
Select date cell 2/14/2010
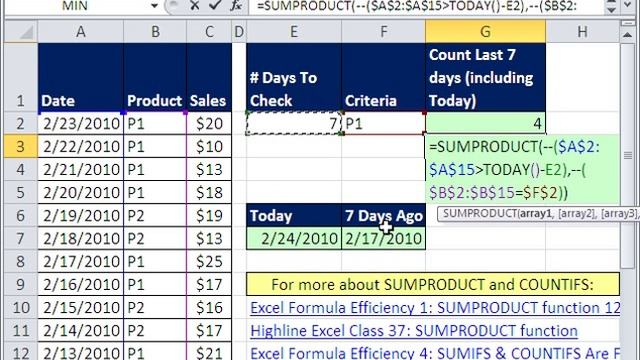tap(80, 330)
